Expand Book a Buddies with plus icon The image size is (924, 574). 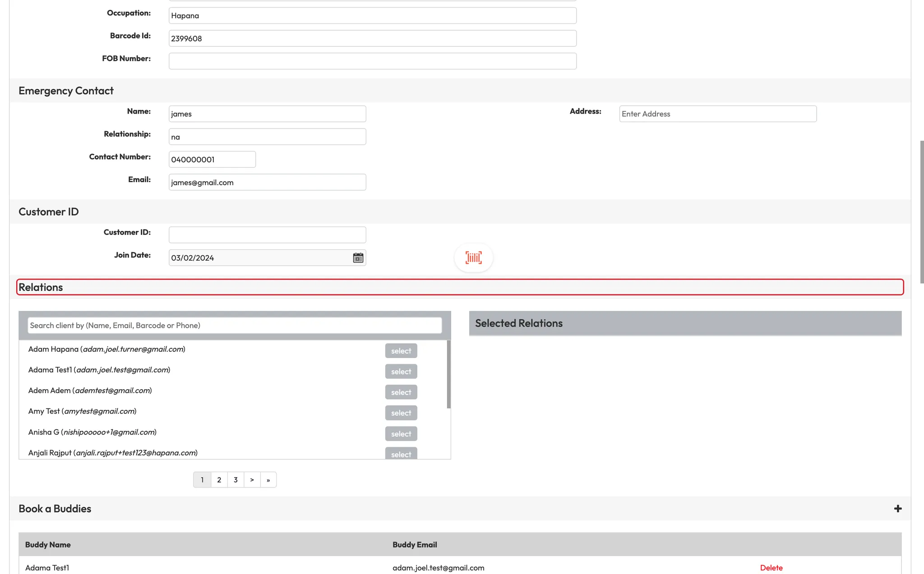click(897, 509)
